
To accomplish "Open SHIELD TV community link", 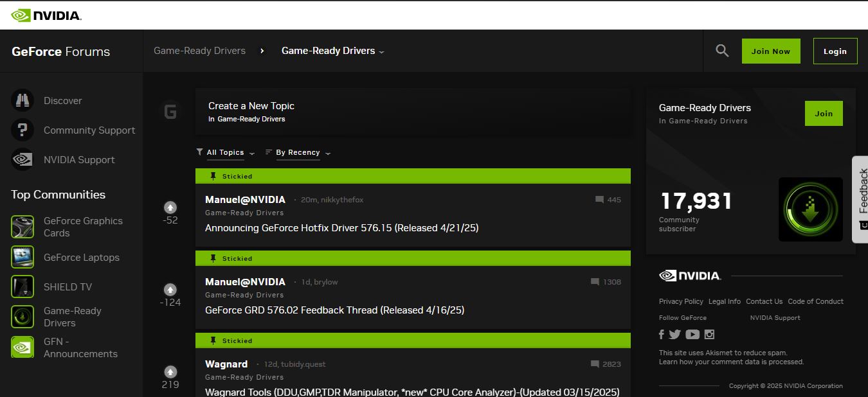I will [68, 287].
